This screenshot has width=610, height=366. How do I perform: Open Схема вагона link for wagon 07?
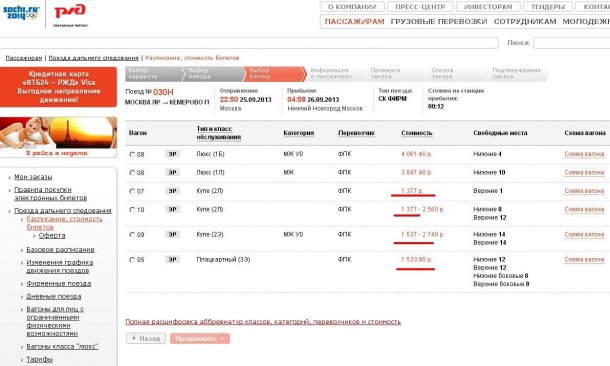(584, 191)
